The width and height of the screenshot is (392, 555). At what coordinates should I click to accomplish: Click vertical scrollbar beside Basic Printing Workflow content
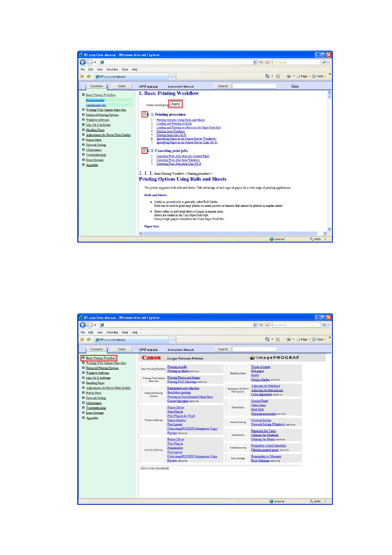[x=329, y=160]
